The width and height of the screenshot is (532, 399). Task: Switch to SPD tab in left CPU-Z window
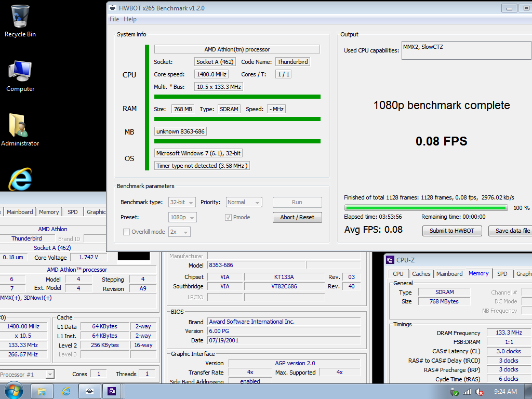(x=73, y=212)
